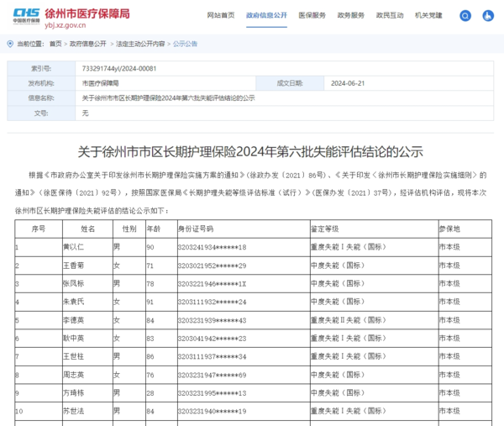This screenshot has height=426, width=504.
Task: Select the name 张凤标 in the table
Action: pos(73,283)
